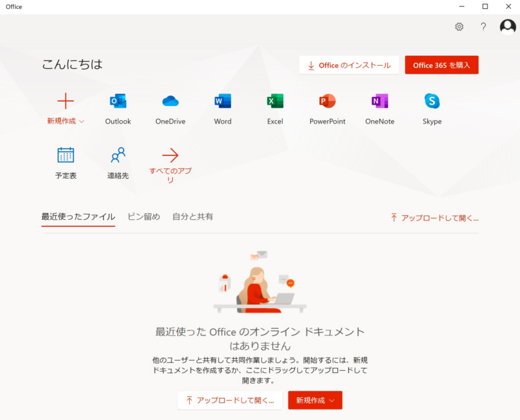
Task: Launch Word from the app row
Action: pos(223,101)
